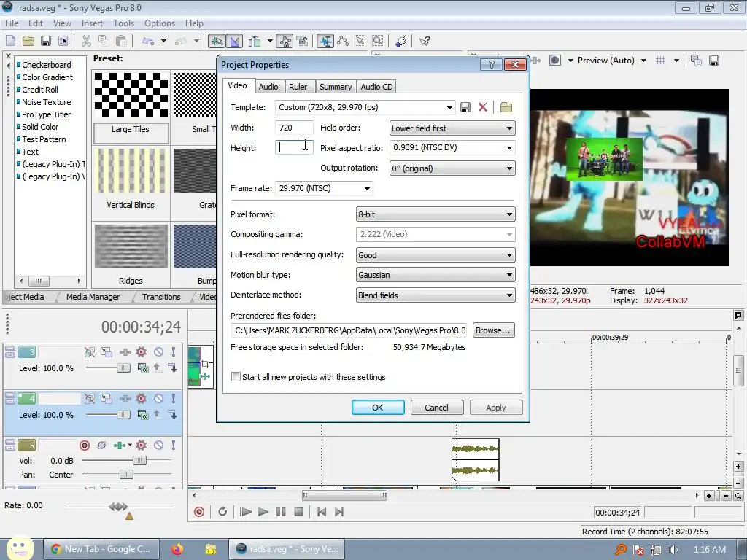747x560 pixels.
Task: Click the New project toolbar icon
Action: point(10,41)
